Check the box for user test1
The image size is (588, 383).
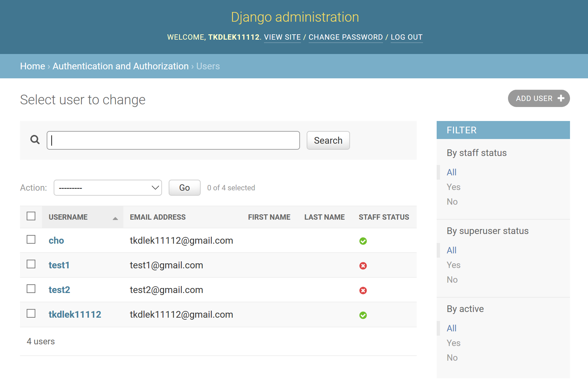tap(31, 264)
